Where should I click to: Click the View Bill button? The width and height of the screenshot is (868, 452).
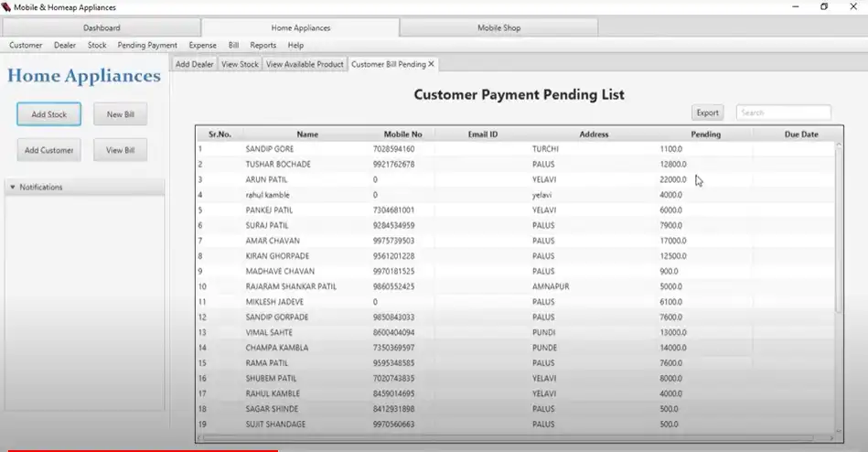click(x=121, y=150)
